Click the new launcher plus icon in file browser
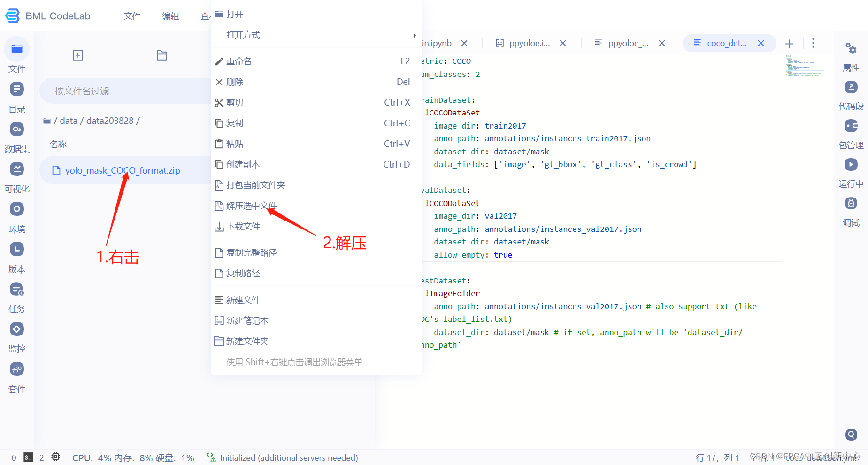The height and width of the screenshot is (465, 868). [x=78, y=55]
